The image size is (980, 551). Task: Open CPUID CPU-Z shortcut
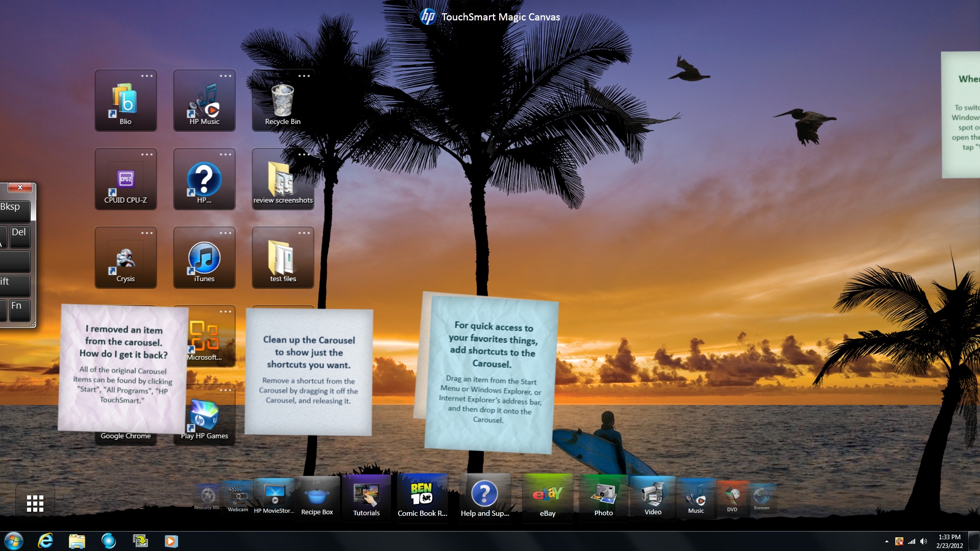126,179
